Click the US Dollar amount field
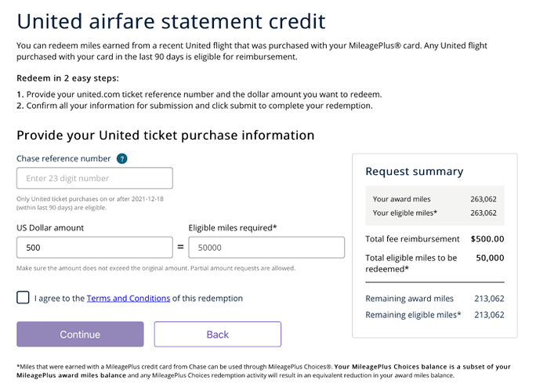The height and width of the screenshot is (392, 536). 94,248
